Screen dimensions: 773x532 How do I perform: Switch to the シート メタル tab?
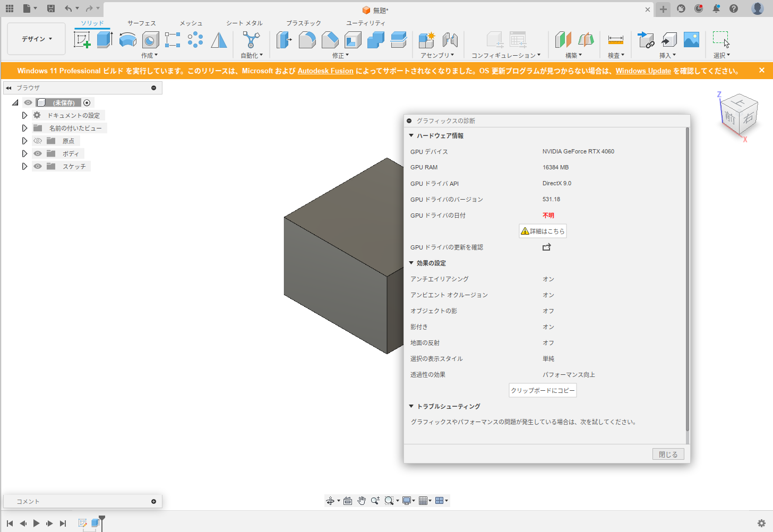[244, 23]
